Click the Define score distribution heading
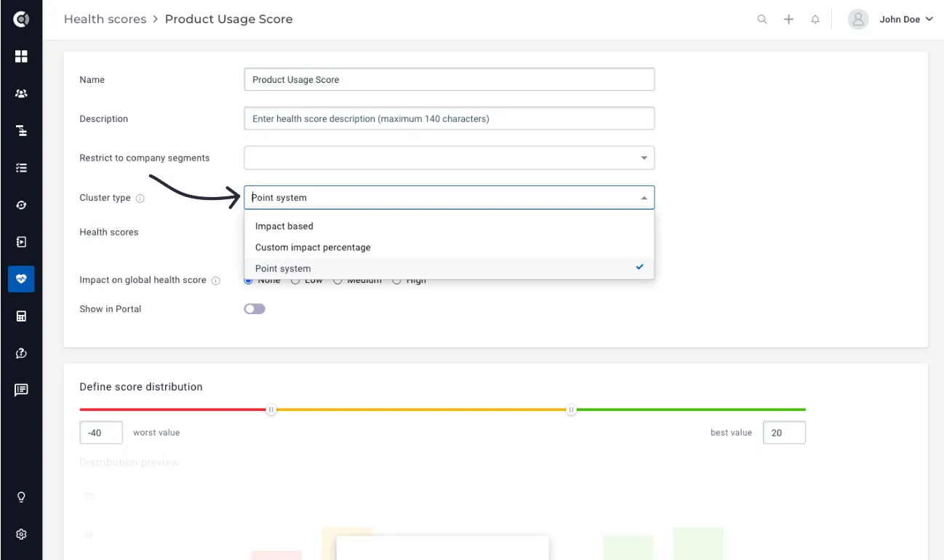This screenshot has width=944, height=560. [141, 387]
